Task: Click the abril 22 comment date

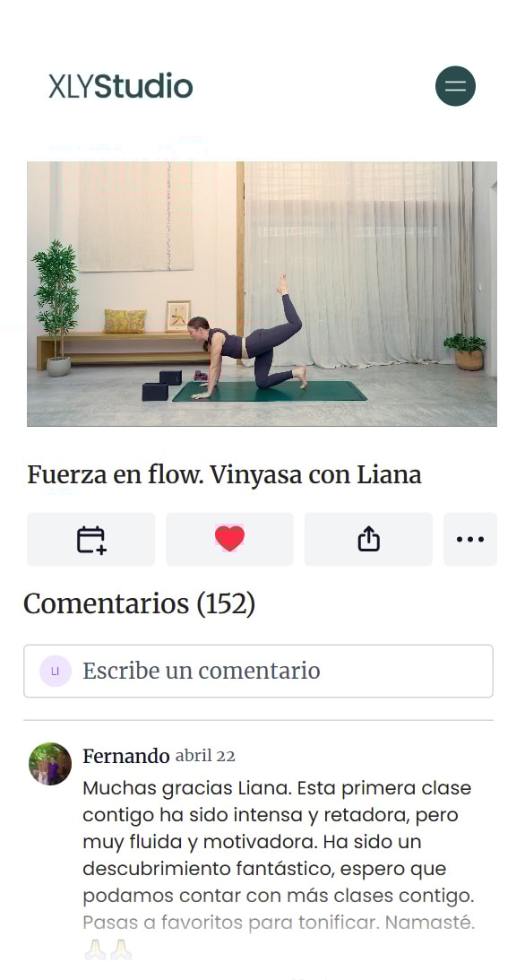Action: click(x=205, y=756)
